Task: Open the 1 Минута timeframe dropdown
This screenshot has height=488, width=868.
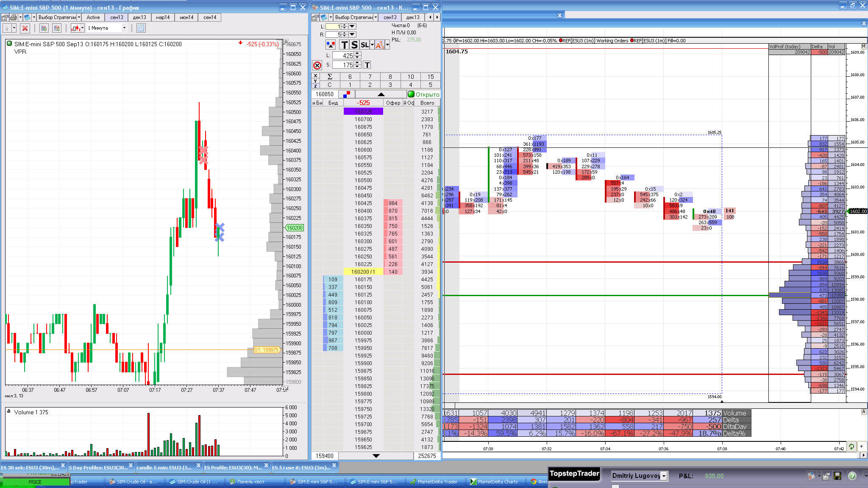Action: pos(124,28)
